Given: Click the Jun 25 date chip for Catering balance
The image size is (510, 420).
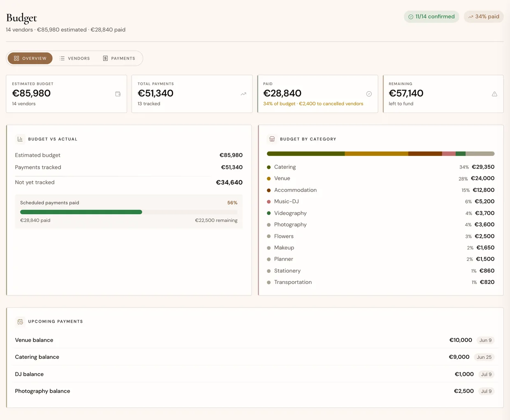Looking at the screenshot, I should pos(484,357).
